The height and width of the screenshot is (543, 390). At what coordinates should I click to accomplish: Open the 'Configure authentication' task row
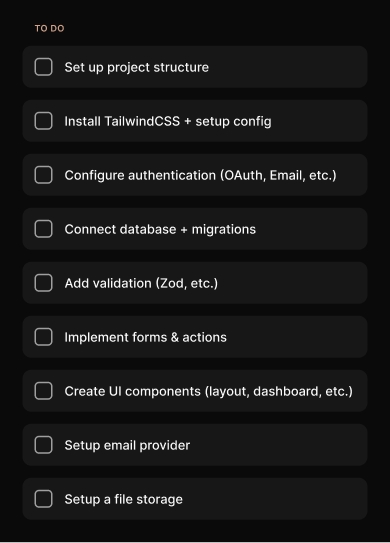tap(195, 175)
